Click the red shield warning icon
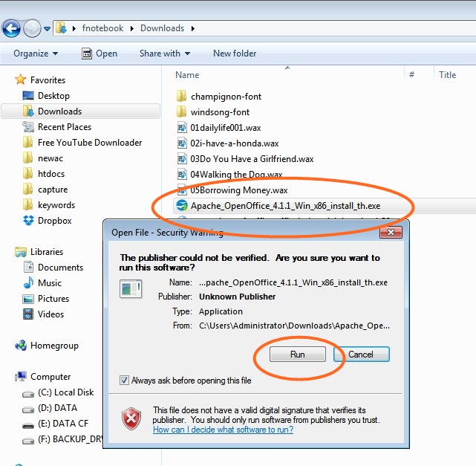Viewport: 476px width, 466px height. 131,418
